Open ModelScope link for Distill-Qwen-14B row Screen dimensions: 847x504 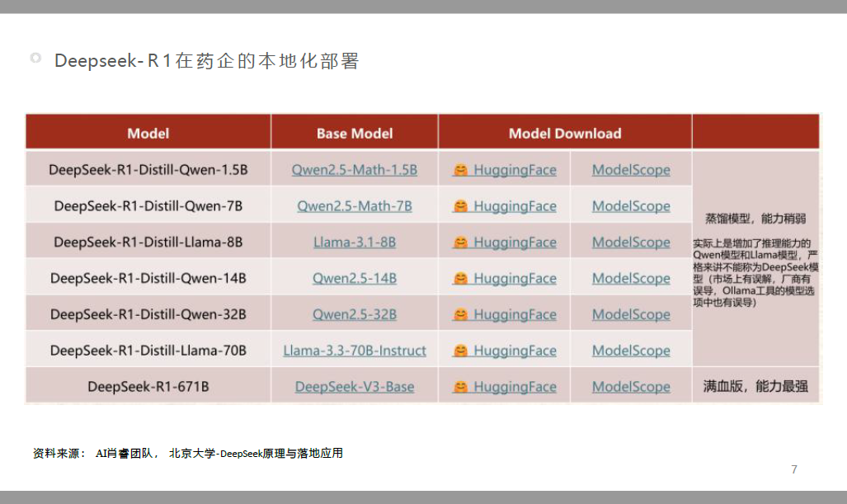631,278
